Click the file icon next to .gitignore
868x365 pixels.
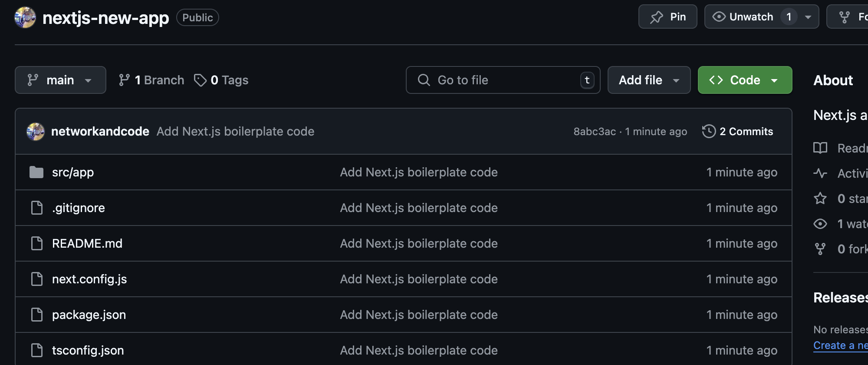pyautogui.click(x=37, y=208)
